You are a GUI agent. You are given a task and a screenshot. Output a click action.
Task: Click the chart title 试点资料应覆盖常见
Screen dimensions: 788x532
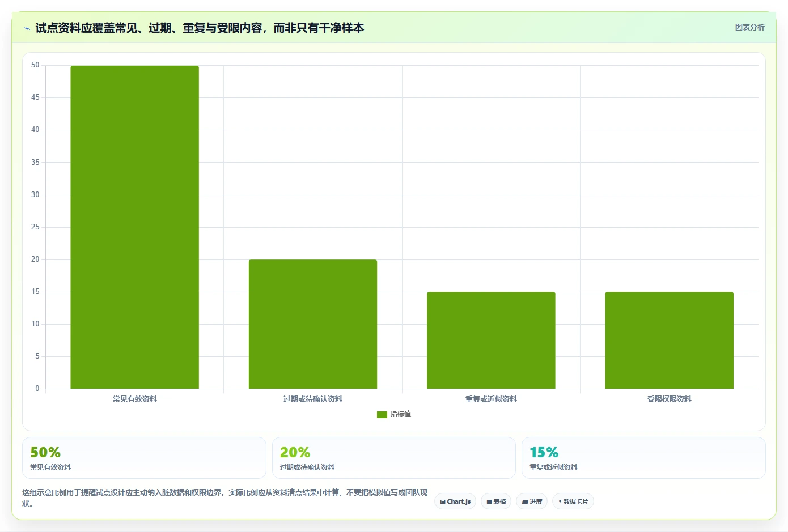200,28
